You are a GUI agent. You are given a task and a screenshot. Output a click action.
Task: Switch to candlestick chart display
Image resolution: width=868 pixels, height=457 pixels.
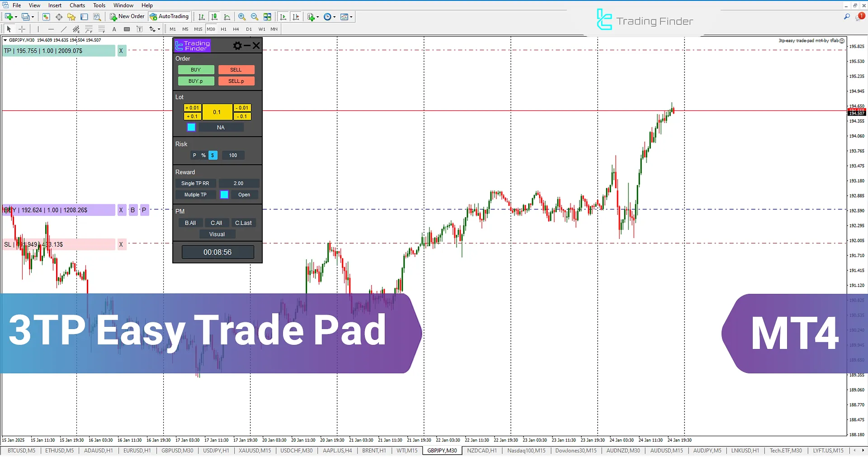pos(214,17)
